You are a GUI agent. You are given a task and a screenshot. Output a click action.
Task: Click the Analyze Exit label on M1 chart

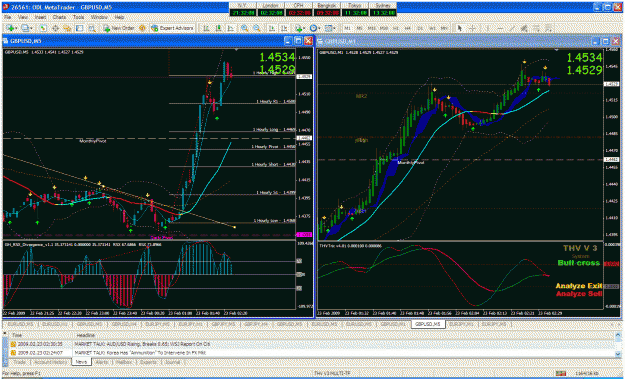(x=579, y=286)
